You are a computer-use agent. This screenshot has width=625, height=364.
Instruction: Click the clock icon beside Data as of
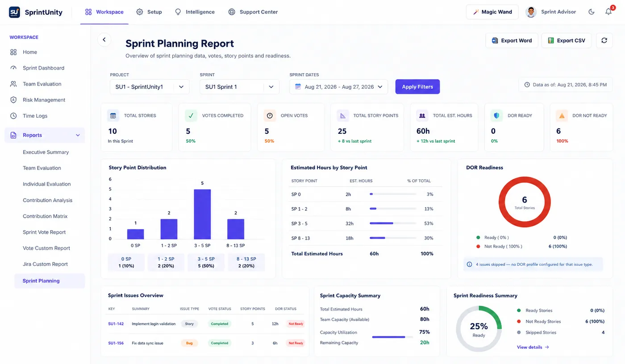coord(527,84)
